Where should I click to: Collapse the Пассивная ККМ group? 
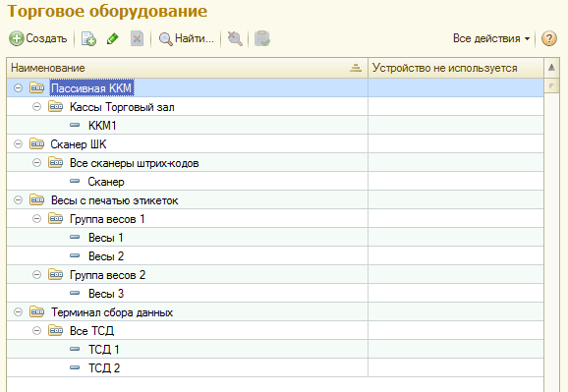(18, 87)
